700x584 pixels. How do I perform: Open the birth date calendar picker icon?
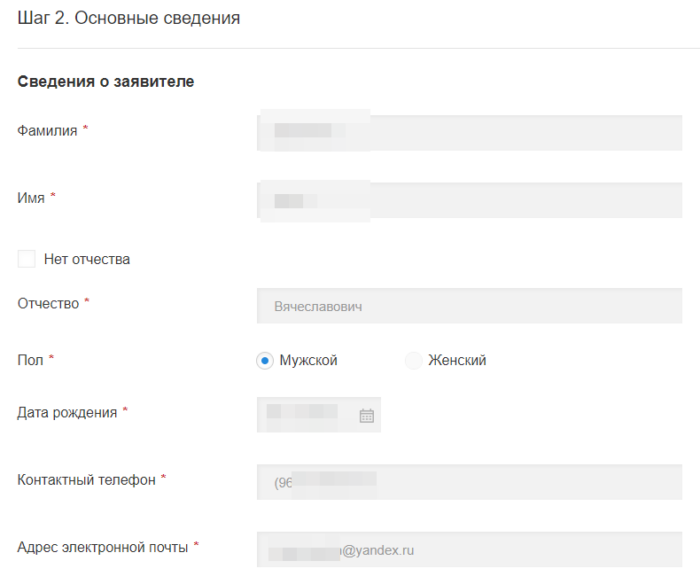(366, 415)
